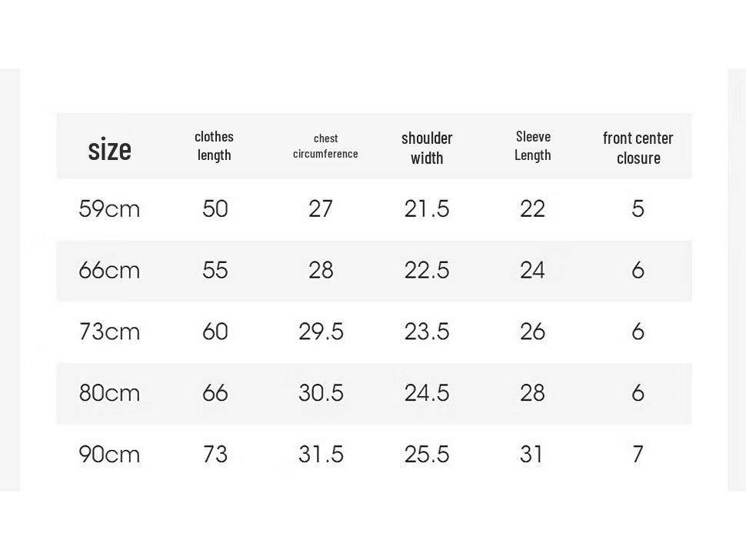This screenshot has height=560, width=746.
Task: Click chest circumference value 29.5
Action: click(x=321, y=332)
